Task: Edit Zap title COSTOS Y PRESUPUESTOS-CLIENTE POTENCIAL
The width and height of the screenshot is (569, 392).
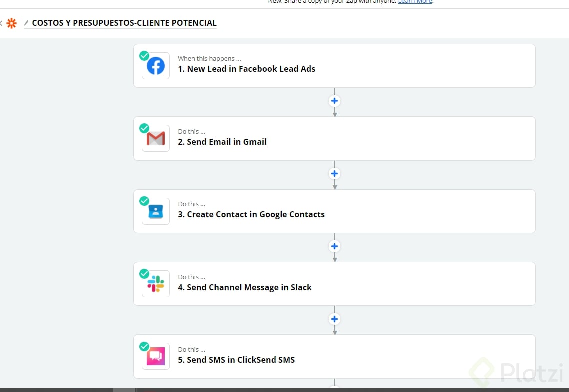Action: pos(124,23)
